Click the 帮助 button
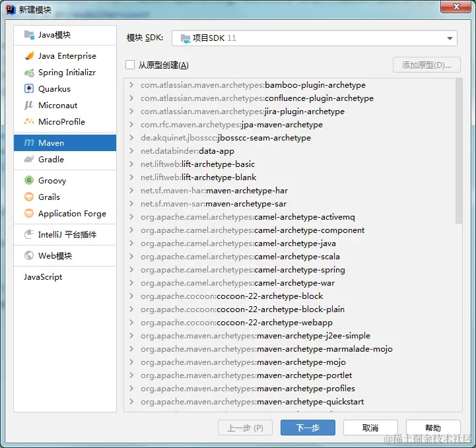Screen dimensions: 476x448 pyautogui.click(x=433, y=428)
